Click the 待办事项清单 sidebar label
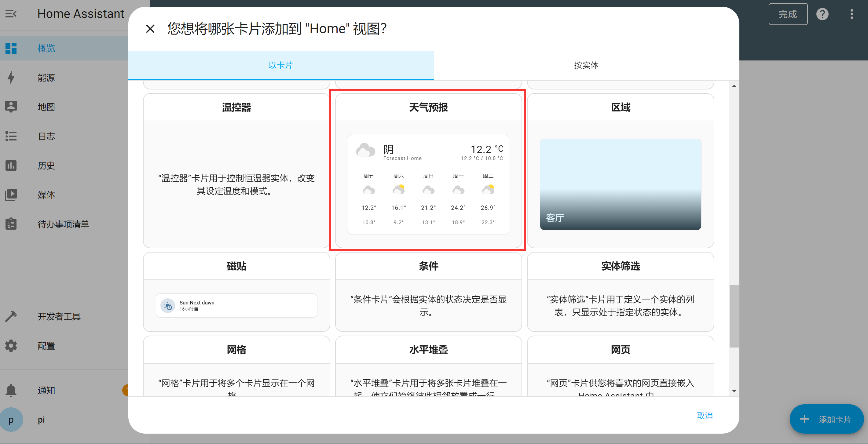868x444 pixels. (63, 224)
